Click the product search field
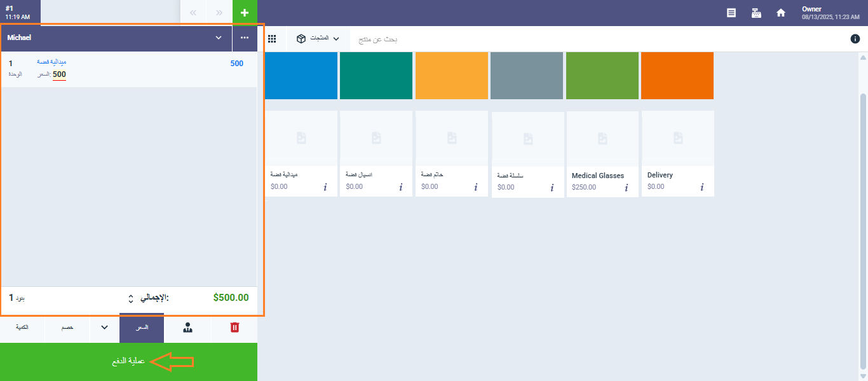The width and height of the screenshot is (868, 381). [x=445, y=39]
